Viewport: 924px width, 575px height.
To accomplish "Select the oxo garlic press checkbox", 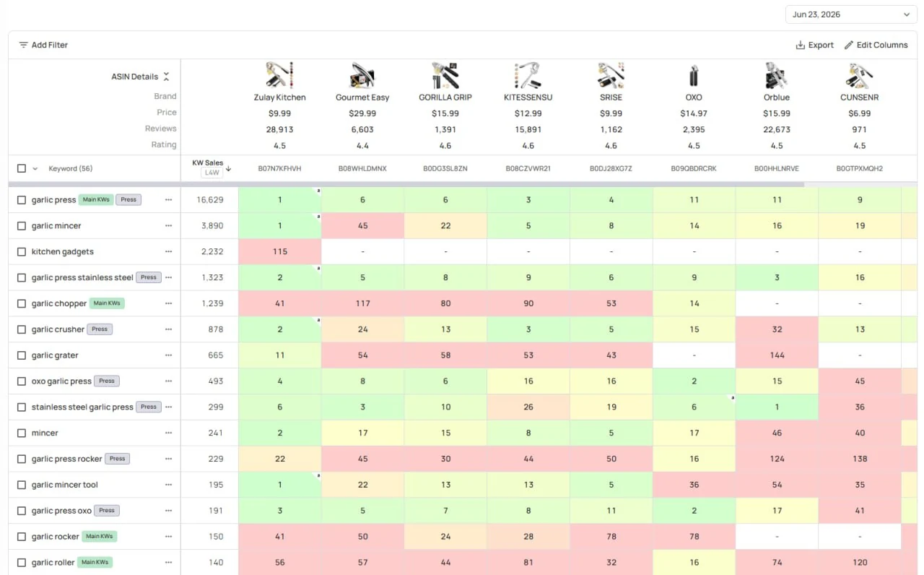I will coord(22,381).
